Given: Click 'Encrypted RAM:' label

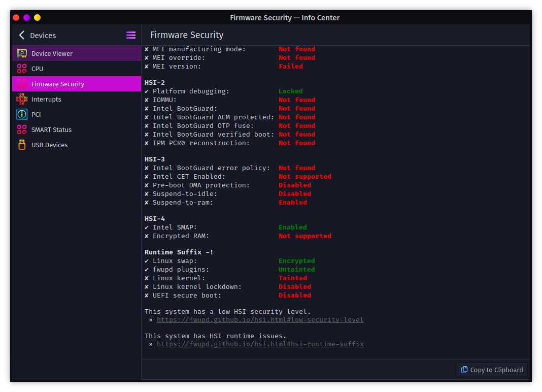Looking at the screenshot, I should point(181,236).
